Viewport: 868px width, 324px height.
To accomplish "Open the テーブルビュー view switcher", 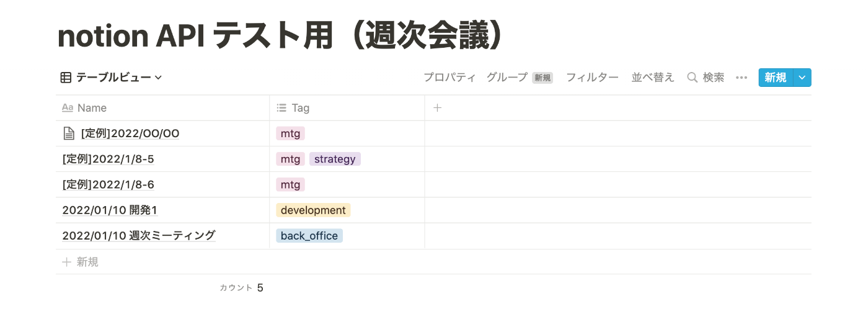I will 112,78.
